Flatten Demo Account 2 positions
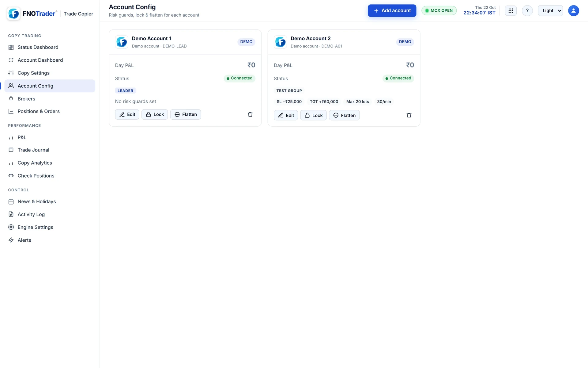588x368 pixels. [x=344, y=115]
